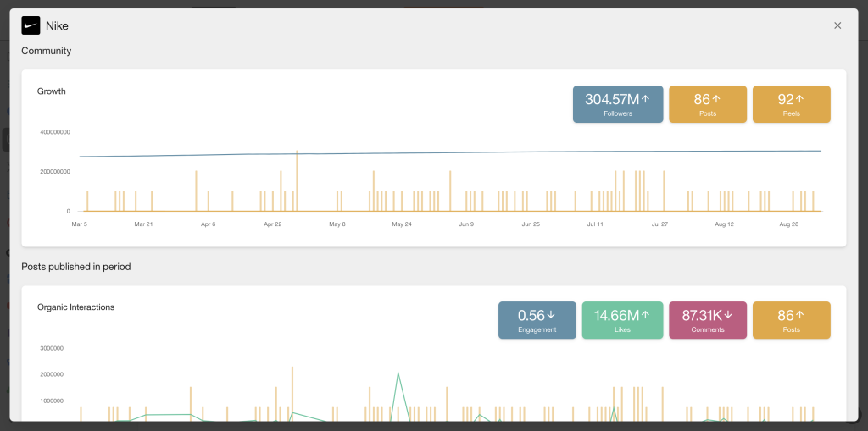Image resolution: width=868 pixels, height=431 pixels.
Task: Select the 14.66M Likes stat card
Action: (x=622, y=320)
